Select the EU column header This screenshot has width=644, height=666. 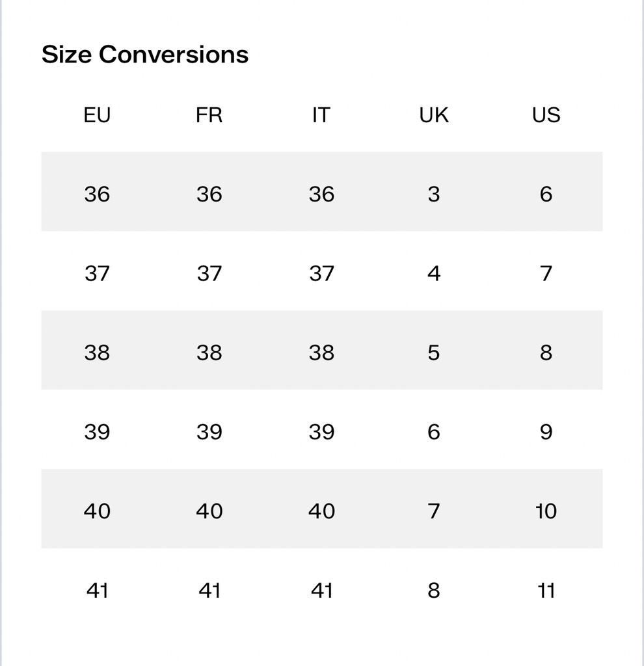point(97,115)
